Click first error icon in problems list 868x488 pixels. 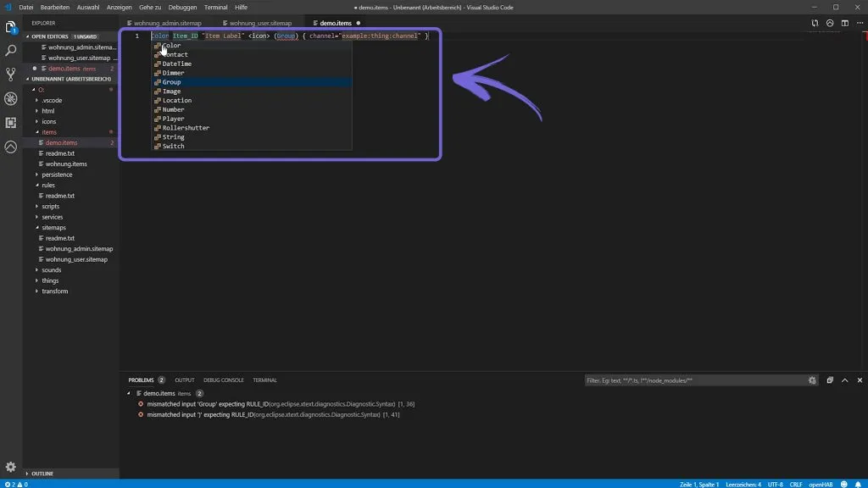[x=141, y=404]
